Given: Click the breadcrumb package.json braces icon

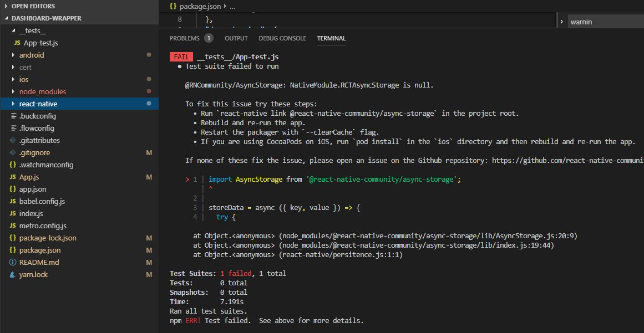Looking at the screenshot, I should 173,7.
